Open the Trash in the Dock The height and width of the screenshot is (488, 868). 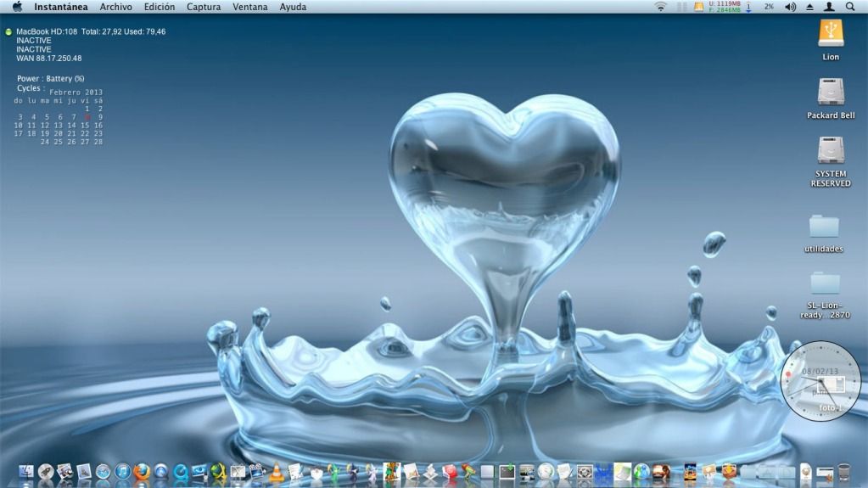click(x=843, y=472)
